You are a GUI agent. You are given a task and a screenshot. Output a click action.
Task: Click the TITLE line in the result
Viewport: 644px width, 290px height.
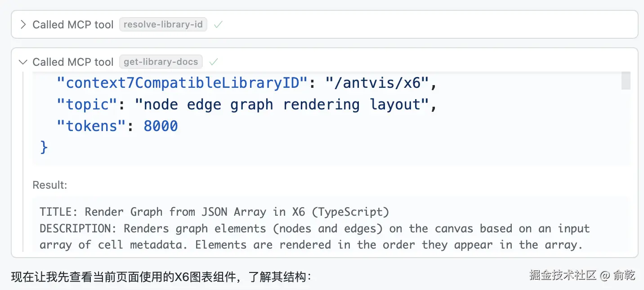pos(214,212)
